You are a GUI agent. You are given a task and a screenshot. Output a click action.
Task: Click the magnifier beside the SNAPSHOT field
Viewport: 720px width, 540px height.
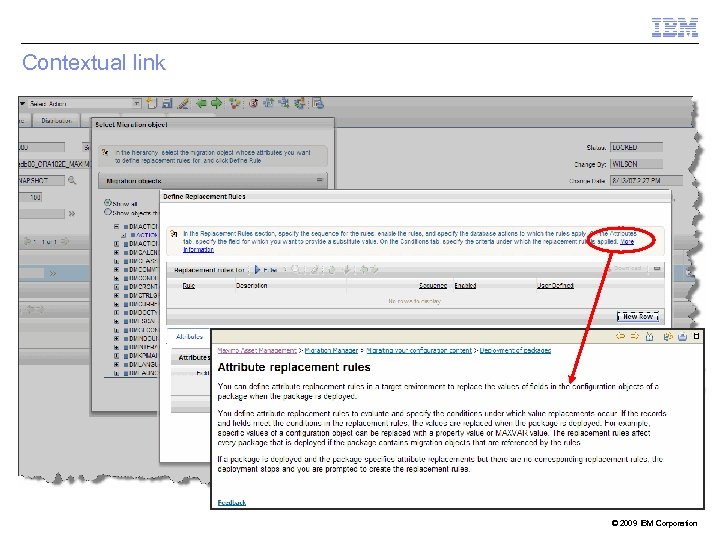click(72, 180)
